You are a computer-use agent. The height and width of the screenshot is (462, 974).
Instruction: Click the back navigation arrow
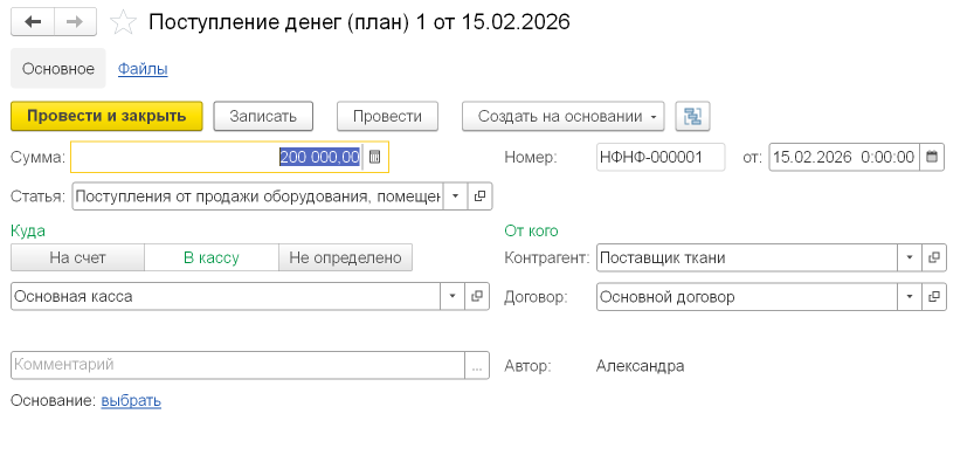pos(32,22)
